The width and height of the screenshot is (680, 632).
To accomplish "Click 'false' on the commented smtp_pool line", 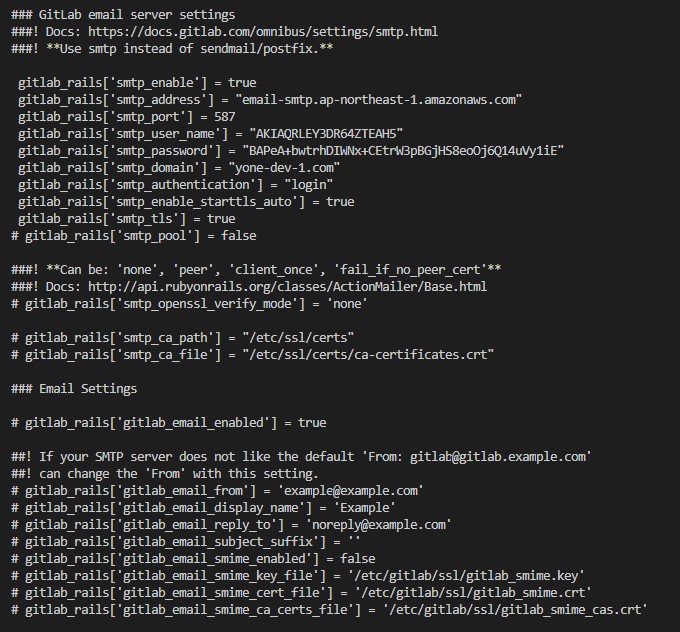I will 236,236.
